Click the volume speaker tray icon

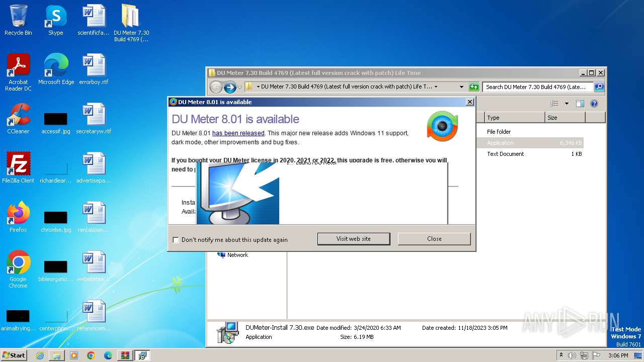click(x=572, y=355)
